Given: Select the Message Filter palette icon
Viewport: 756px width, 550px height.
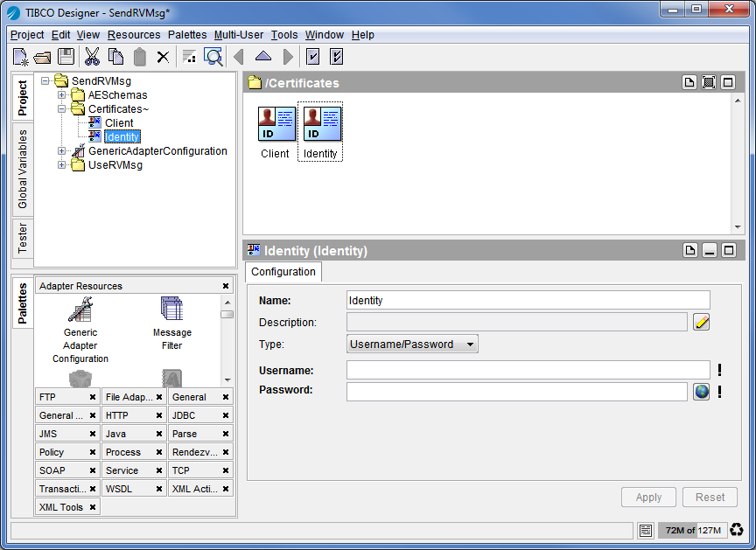Looking at the screenshot, I should pyautogui.click(x=171, y=309).
